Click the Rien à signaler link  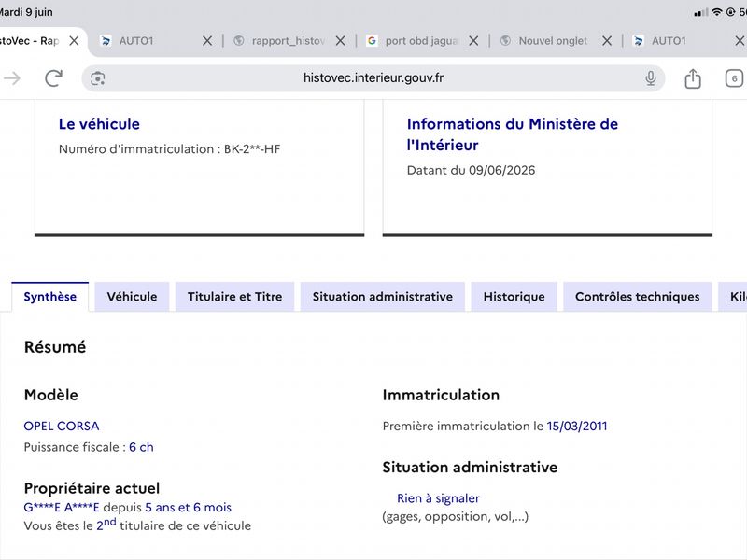(x=438, y=498)
